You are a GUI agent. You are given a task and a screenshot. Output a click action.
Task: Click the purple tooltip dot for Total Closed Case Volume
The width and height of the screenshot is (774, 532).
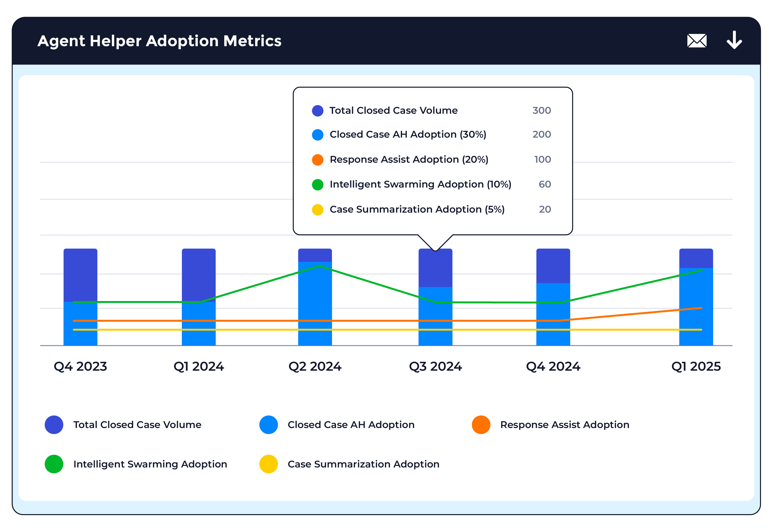(x=317, y=111)
